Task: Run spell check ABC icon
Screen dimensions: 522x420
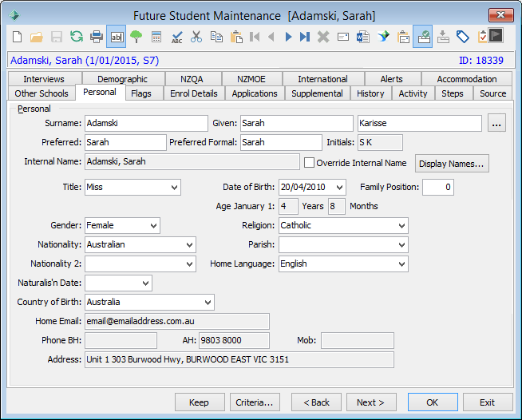Action: point(176,37)
